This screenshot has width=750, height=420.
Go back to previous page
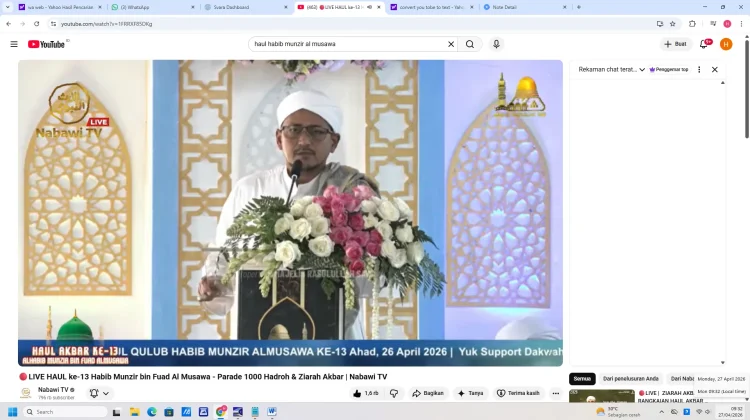coord(9,23)
